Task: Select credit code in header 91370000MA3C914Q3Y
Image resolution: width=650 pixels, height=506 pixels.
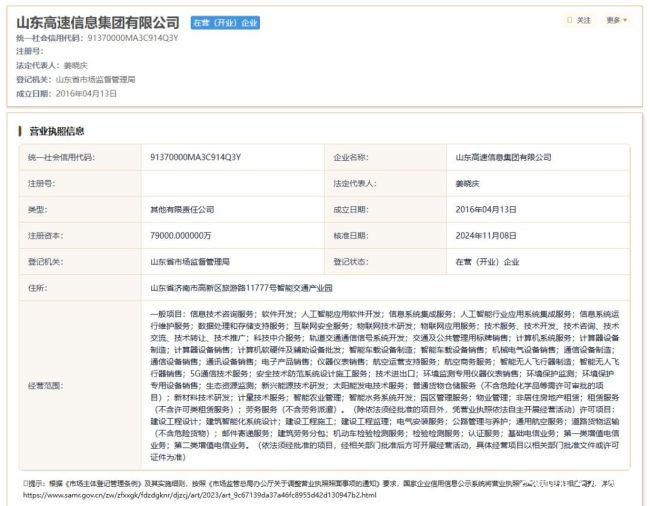Action: click(x=133, y=38)
